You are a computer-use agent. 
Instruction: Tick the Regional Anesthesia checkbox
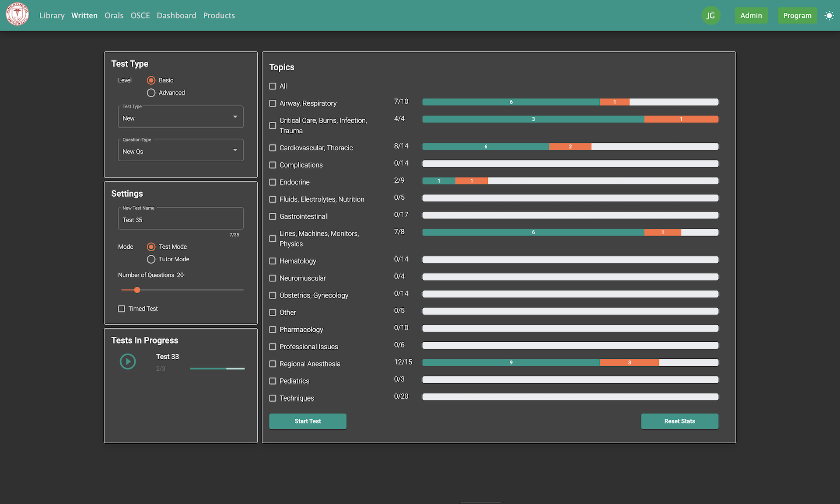coord(273,364)
